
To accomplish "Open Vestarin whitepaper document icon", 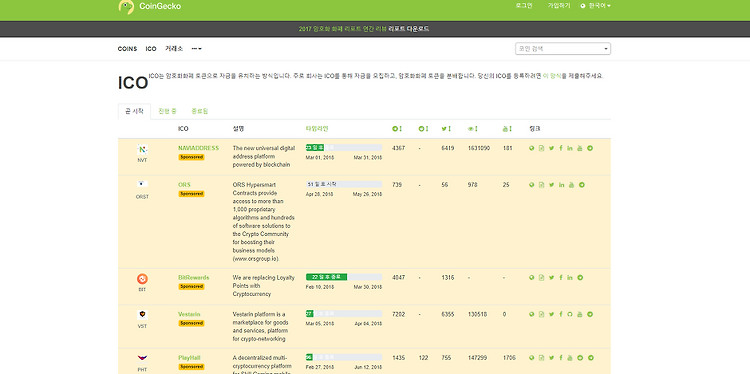I will pos(541,314).
